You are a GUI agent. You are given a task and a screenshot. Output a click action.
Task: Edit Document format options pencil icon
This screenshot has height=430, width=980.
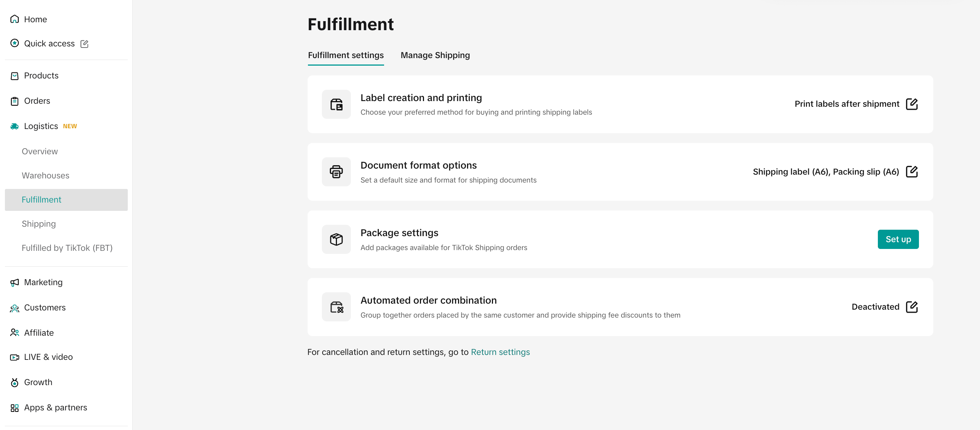911,172
